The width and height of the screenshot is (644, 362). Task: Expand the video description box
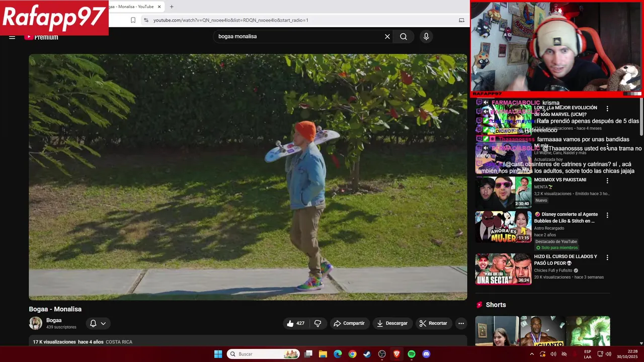click(x=248, y=341)
